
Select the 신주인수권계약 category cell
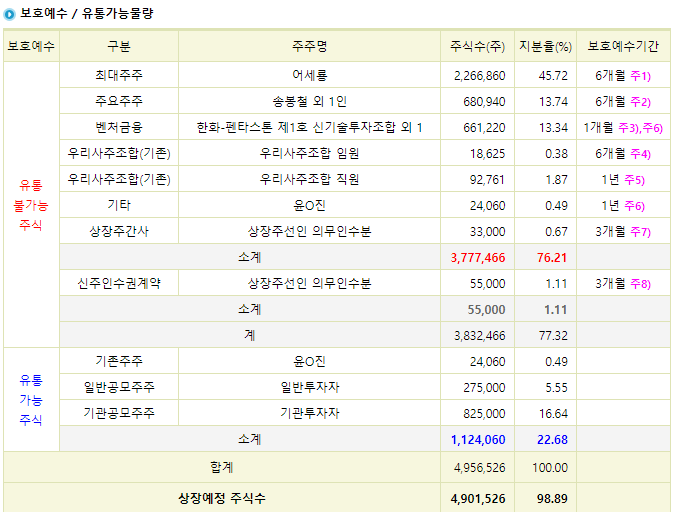click(x=119, y=283)
